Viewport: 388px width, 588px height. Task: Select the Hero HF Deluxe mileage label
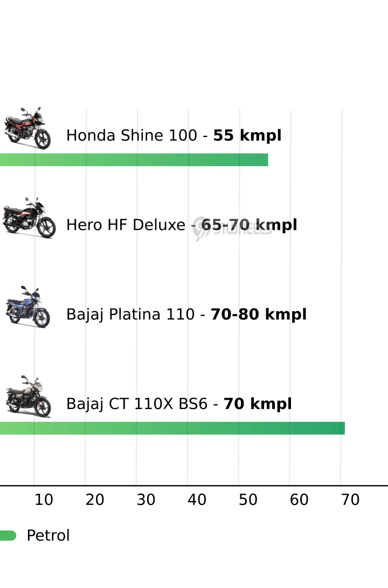(x=181, y=225)
